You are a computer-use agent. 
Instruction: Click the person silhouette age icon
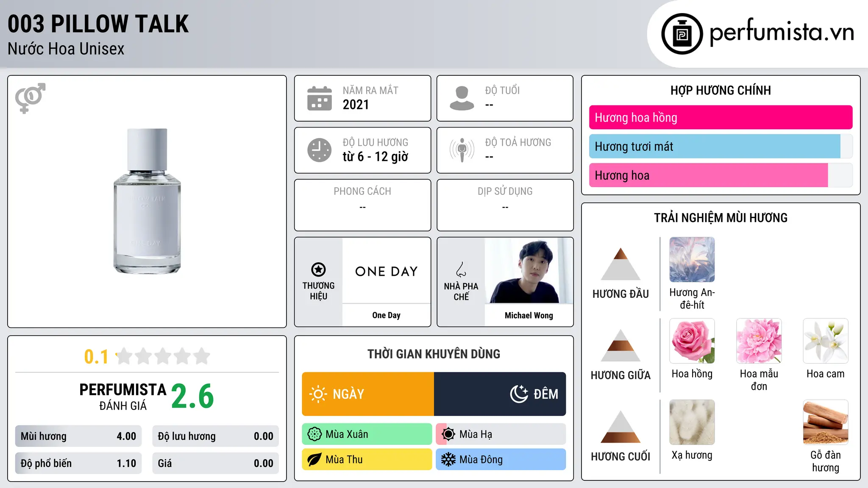pyautogui.click(x=462, y=98)
